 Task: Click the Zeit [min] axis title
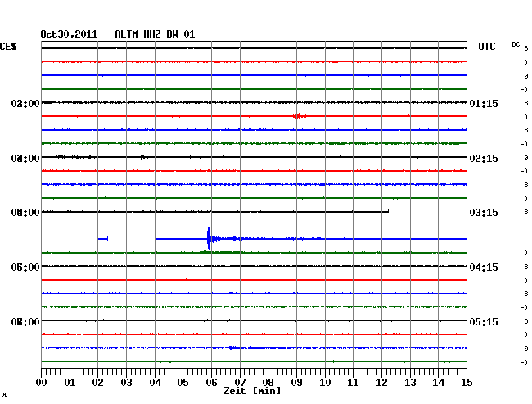(252, 391)
